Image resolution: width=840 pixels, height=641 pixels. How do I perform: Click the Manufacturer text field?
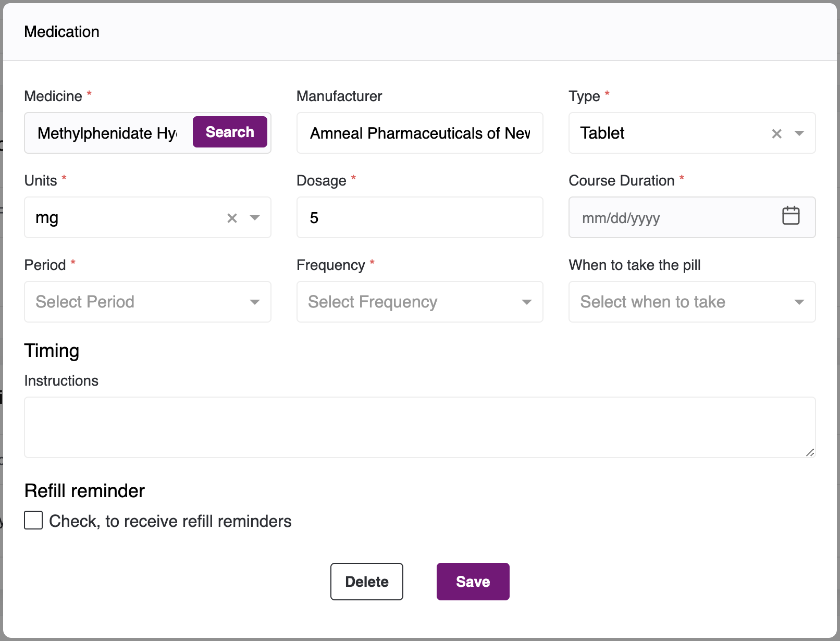click(419, 133)
